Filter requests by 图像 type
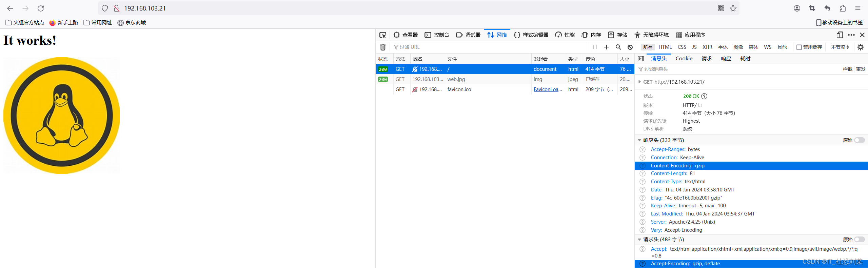The height and width of the screenshot is (268, 868). (738, 47)
